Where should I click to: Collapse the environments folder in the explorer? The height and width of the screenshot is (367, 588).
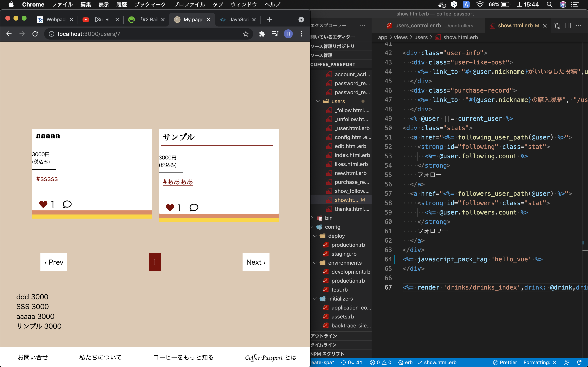315,263
